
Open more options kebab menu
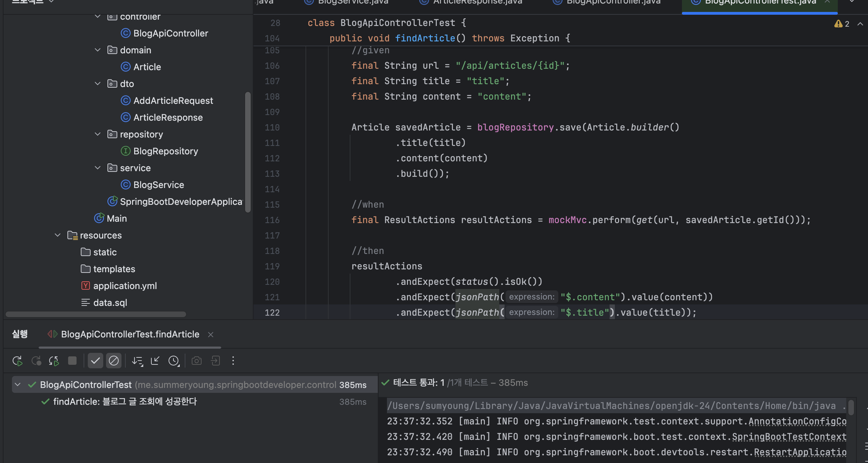[233, 361]
